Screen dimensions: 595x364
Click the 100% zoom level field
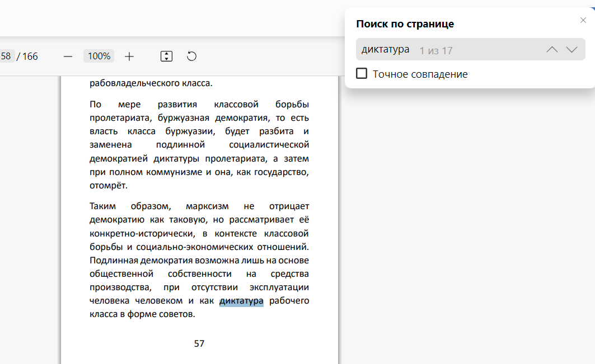tap(99, 56)
